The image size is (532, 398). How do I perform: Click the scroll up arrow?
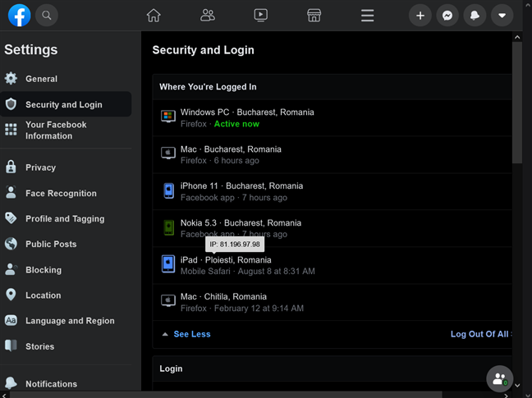517,37
